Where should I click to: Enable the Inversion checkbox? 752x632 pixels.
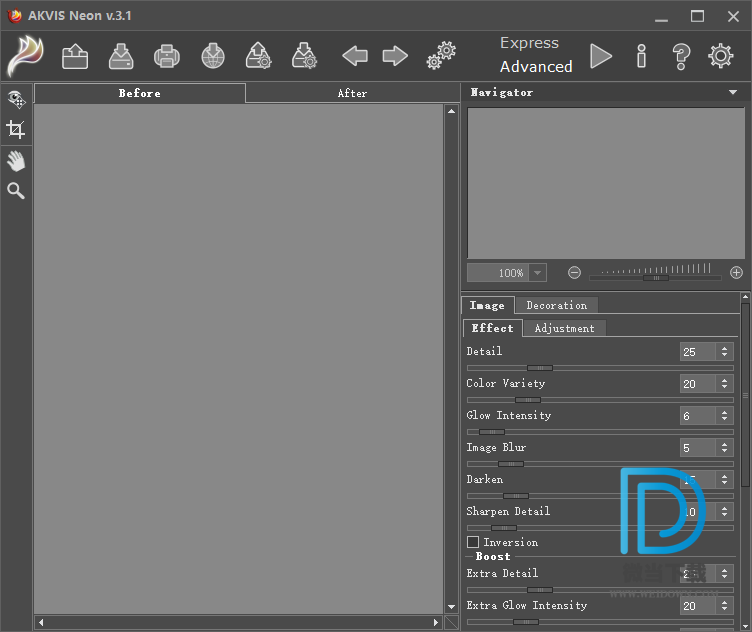pos(473,542)
